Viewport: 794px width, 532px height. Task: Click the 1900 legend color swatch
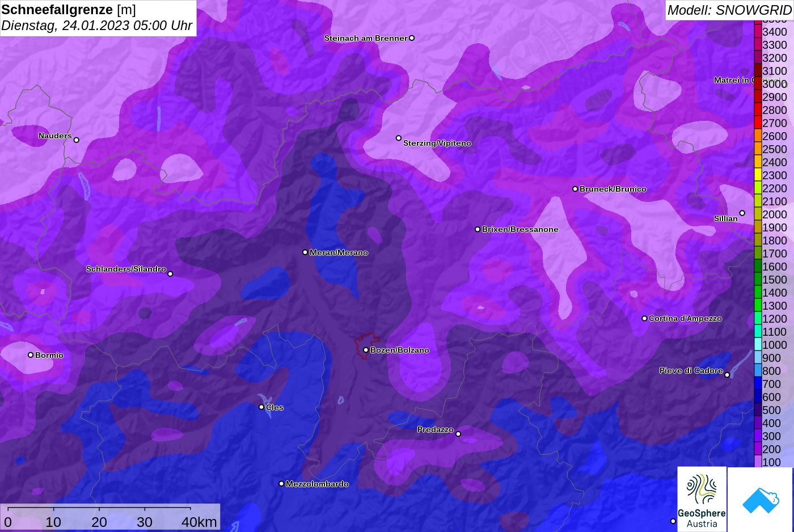click(x=758, y=227)
